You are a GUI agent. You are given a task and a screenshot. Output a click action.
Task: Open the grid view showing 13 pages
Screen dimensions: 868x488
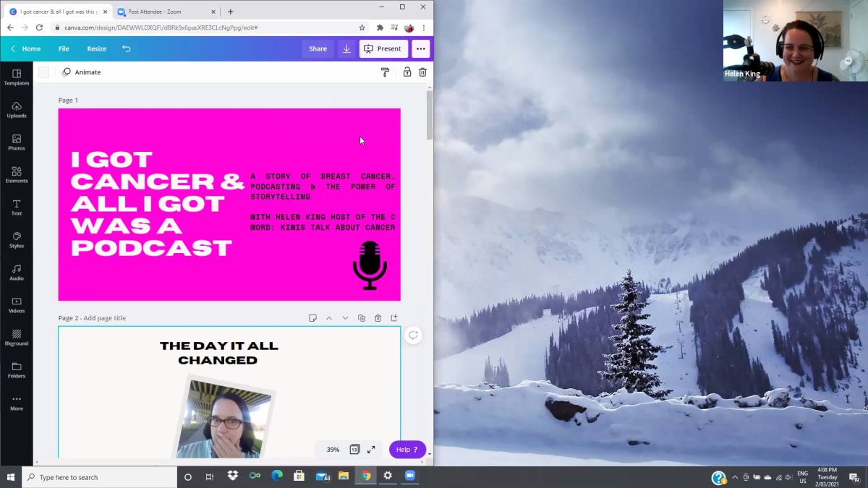coord(354,449)
